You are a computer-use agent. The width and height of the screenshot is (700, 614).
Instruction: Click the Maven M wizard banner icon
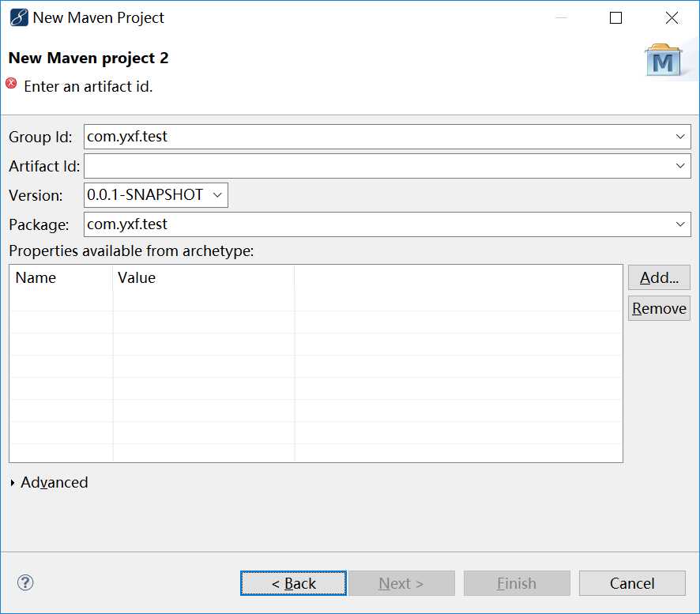pos(663,61)
